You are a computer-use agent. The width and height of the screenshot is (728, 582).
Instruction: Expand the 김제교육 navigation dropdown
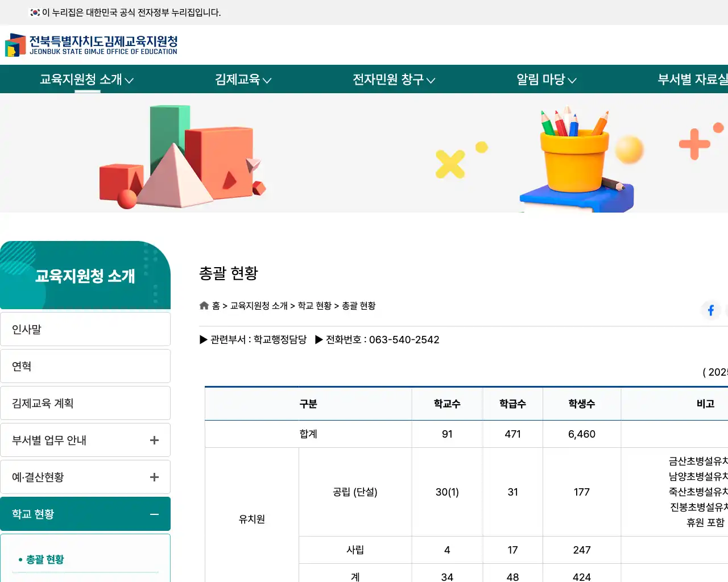coord(242,80)
